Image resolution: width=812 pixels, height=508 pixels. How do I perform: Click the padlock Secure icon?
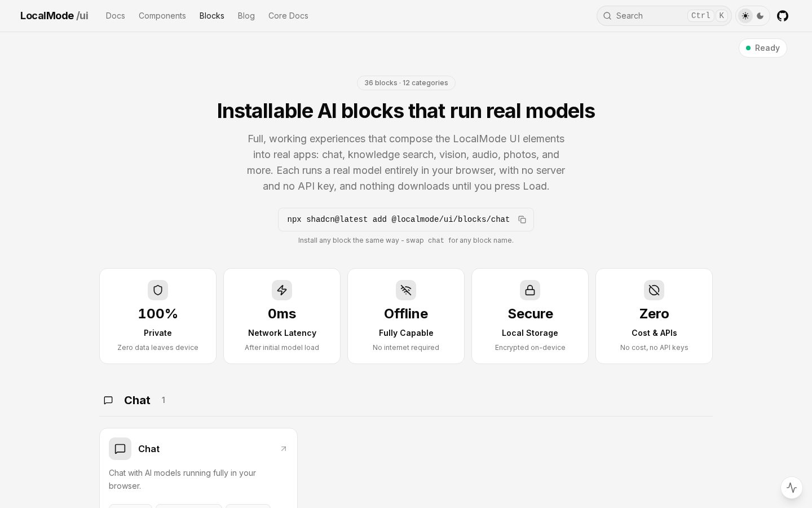(530, 290)
